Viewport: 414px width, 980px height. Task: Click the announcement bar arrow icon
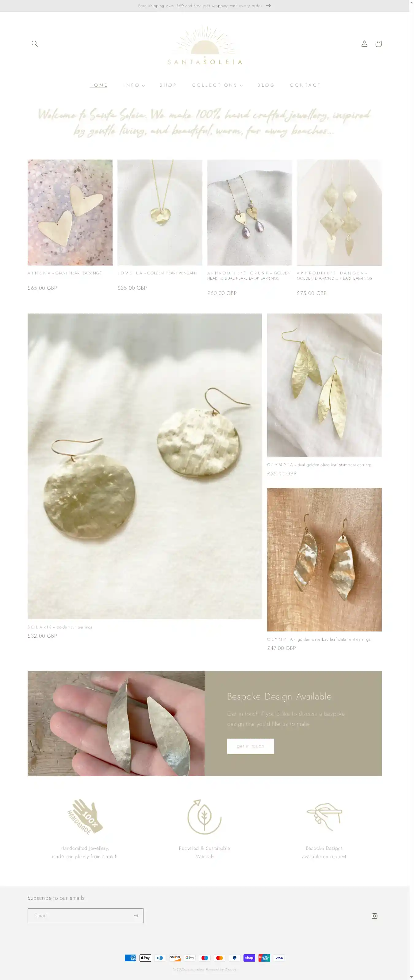point(269,6)
